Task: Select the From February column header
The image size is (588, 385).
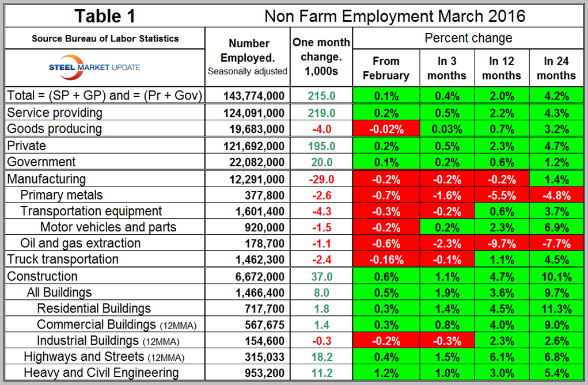Action: click(386, 68)
